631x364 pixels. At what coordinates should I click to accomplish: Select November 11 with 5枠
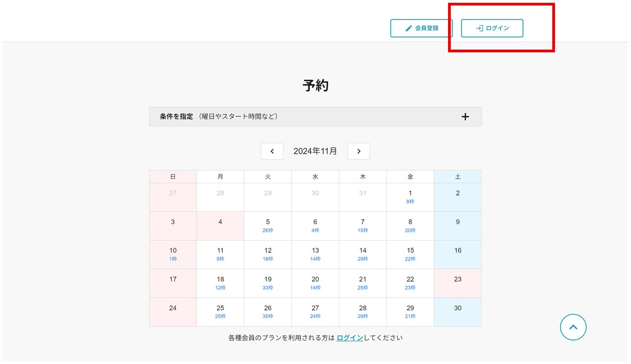coord(220,255)
